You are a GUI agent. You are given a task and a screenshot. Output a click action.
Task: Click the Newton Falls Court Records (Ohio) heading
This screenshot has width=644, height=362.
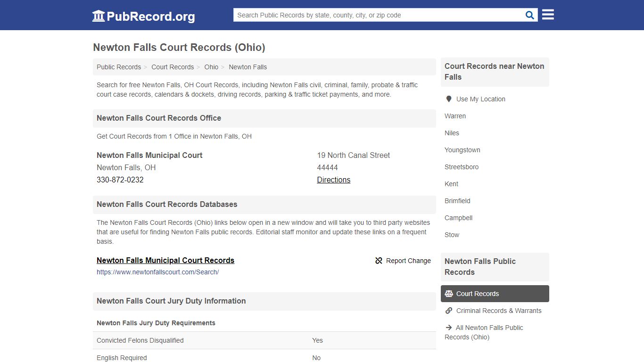click(x=179, y=47)
